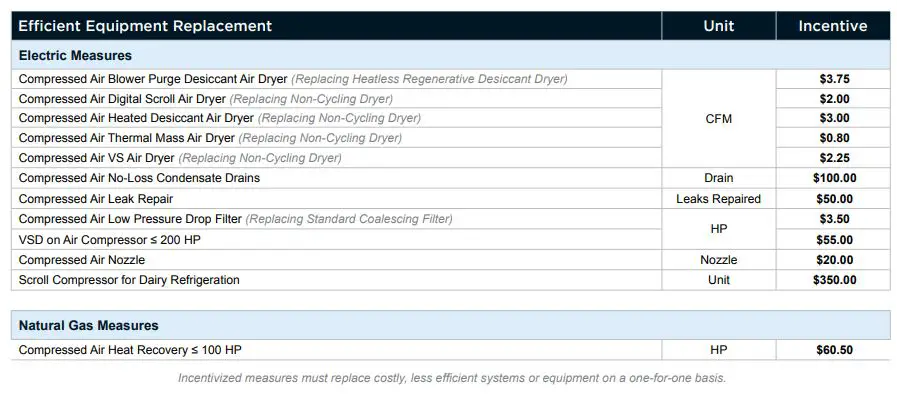897x394 pixels.
Task: Click 'Compressed Air Heat Recovery ≤ 100 HP'
Action: pos(130,349)
